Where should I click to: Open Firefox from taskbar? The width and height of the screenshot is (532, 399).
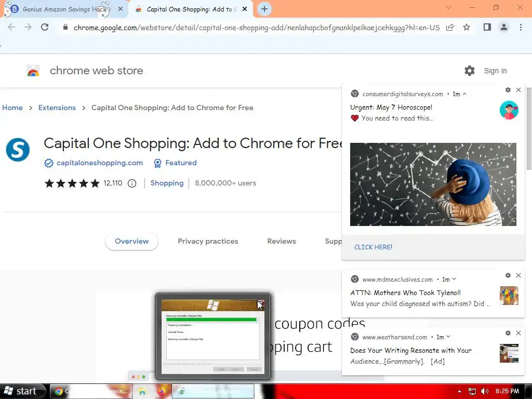[x=162, y=391]
